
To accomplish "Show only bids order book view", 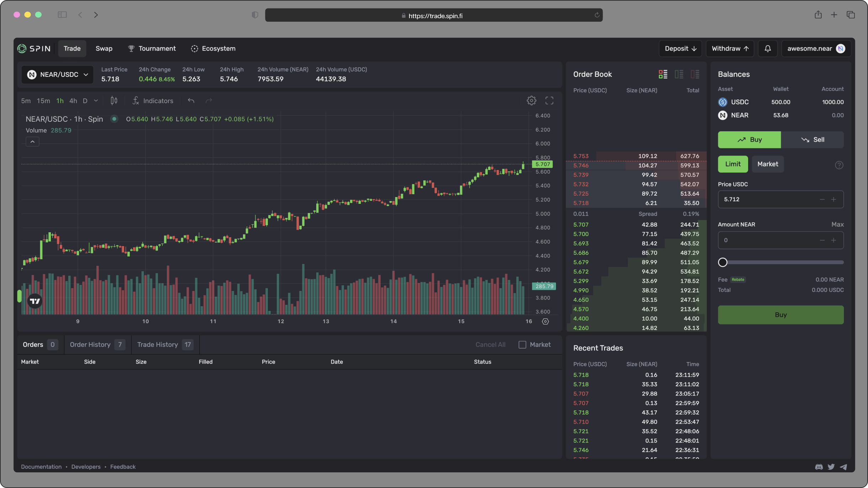I will [x=679, y=74].
